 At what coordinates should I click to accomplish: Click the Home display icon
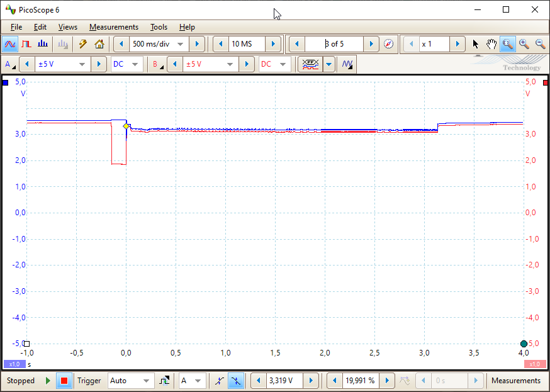coord(99,44)
